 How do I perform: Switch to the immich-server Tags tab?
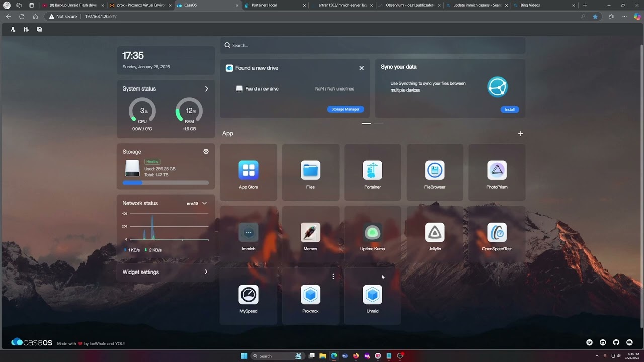pyautogui.click(x=342, y=5)
